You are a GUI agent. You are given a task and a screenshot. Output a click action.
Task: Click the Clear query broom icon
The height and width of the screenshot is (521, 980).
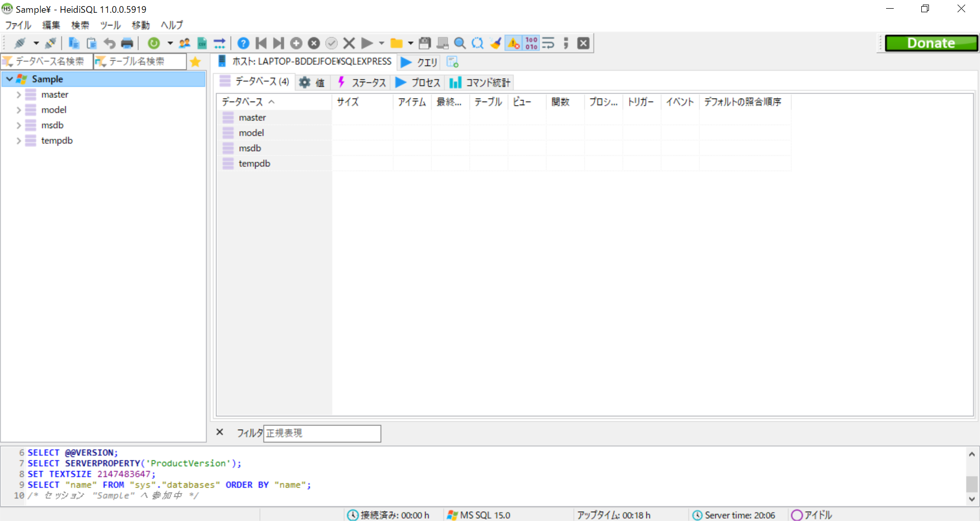(x=495, y=43)
